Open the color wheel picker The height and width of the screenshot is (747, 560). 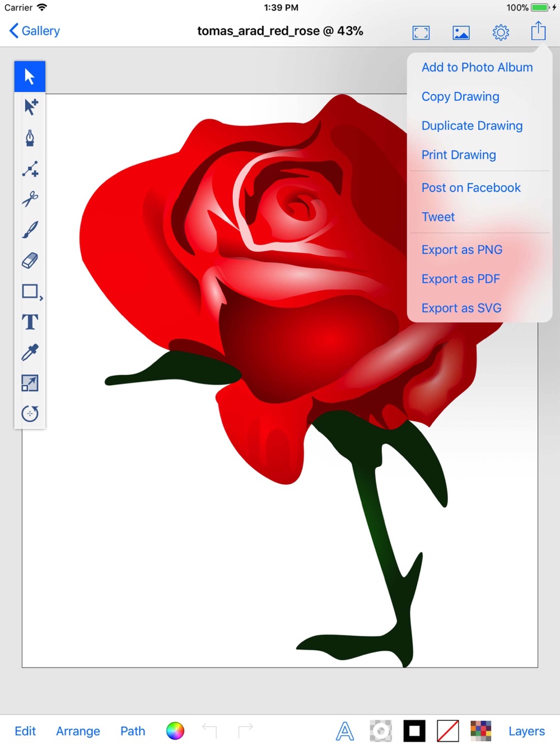click(x=175, y=731)
